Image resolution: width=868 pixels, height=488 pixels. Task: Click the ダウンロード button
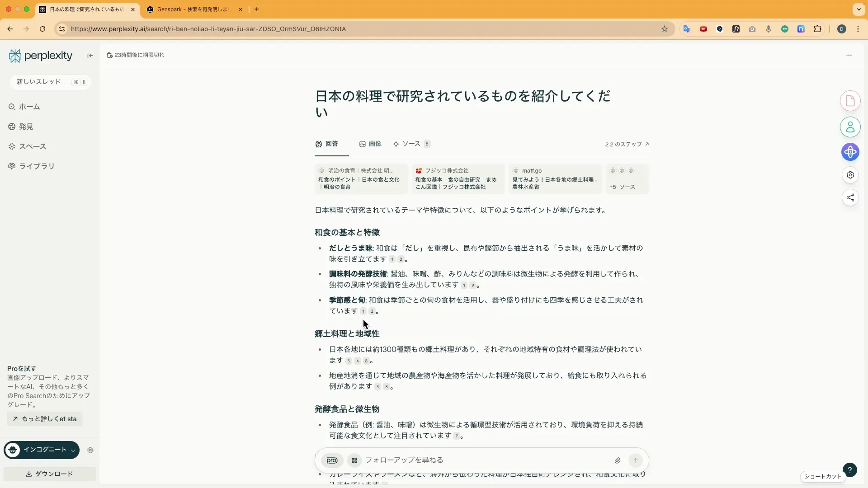click(x=50, y=474)
